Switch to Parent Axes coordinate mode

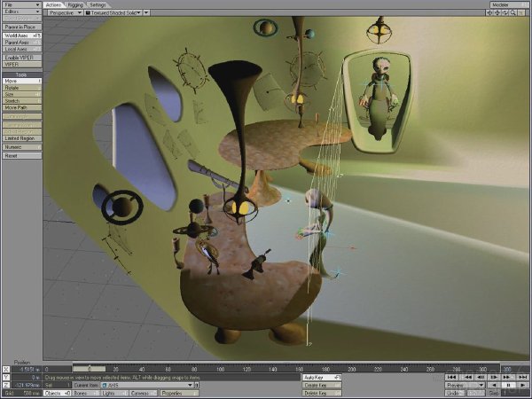(x=22, y=43)
